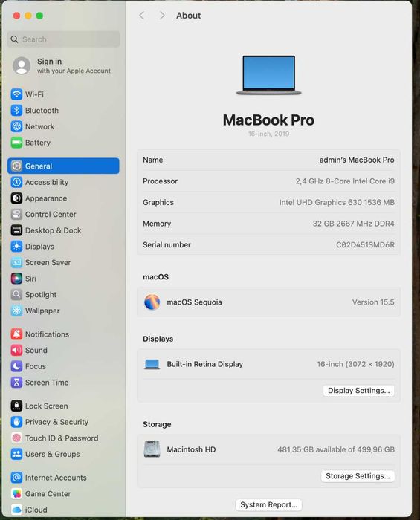Viewport: 420px width, 520px height.
Task: Open the Notifications bell icon
Action: pyautogui.click(x=16, y=334)
